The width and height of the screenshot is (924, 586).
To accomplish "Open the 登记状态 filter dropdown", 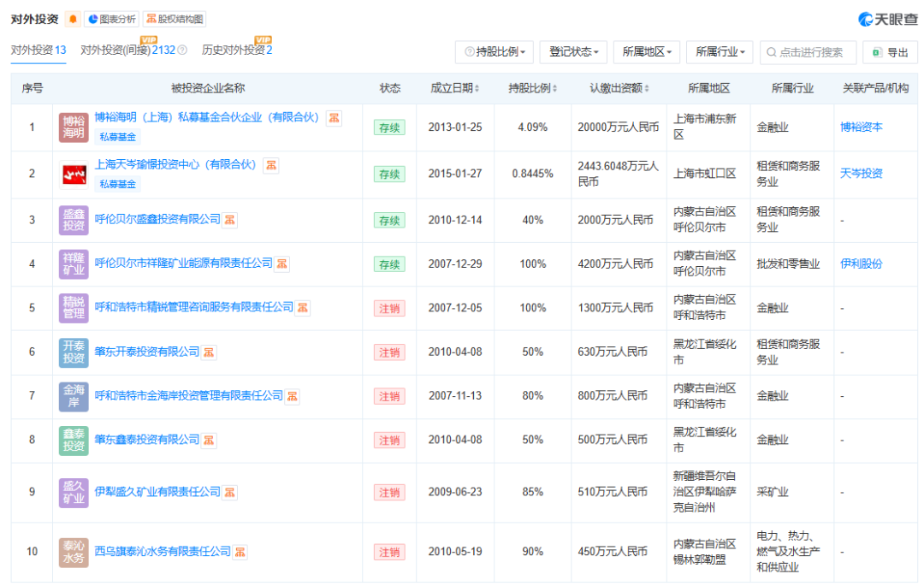I will 573,52.
